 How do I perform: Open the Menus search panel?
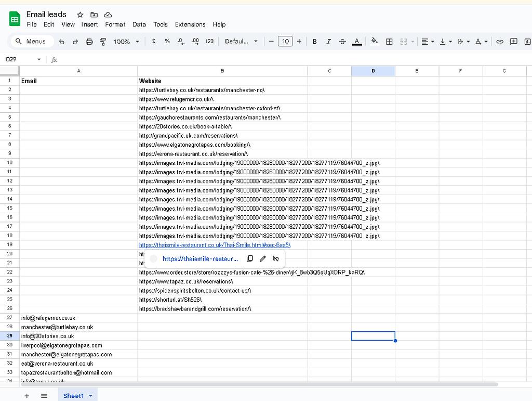31,41
